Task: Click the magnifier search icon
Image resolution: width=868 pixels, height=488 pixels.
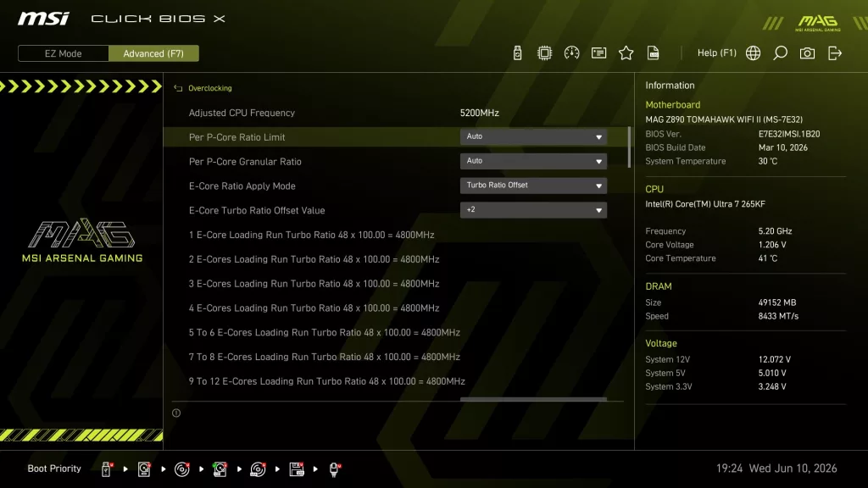Action: (780, 53)
